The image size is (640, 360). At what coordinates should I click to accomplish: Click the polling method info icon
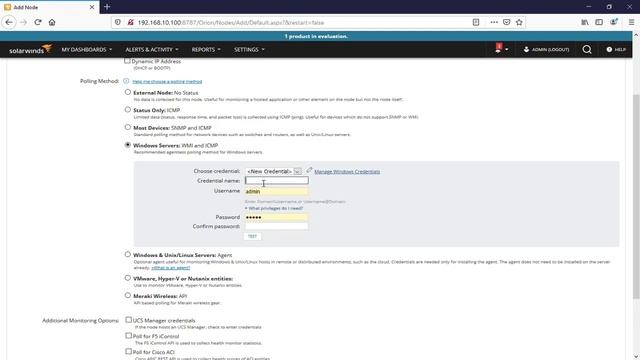pyautogui.click(x=126, y=81)
